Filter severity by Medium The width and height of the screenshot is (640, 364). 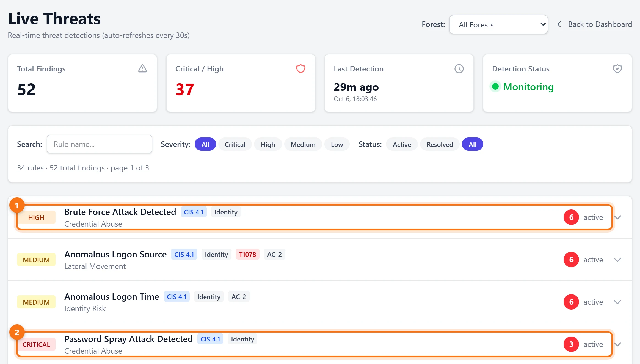pyautogui.click(x=303, y=144)
